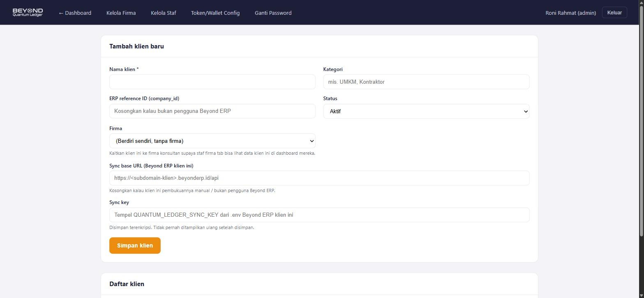Click the Beyond Quantum Ledger logo
Viewport: 644px width, 298px height.
28,12
